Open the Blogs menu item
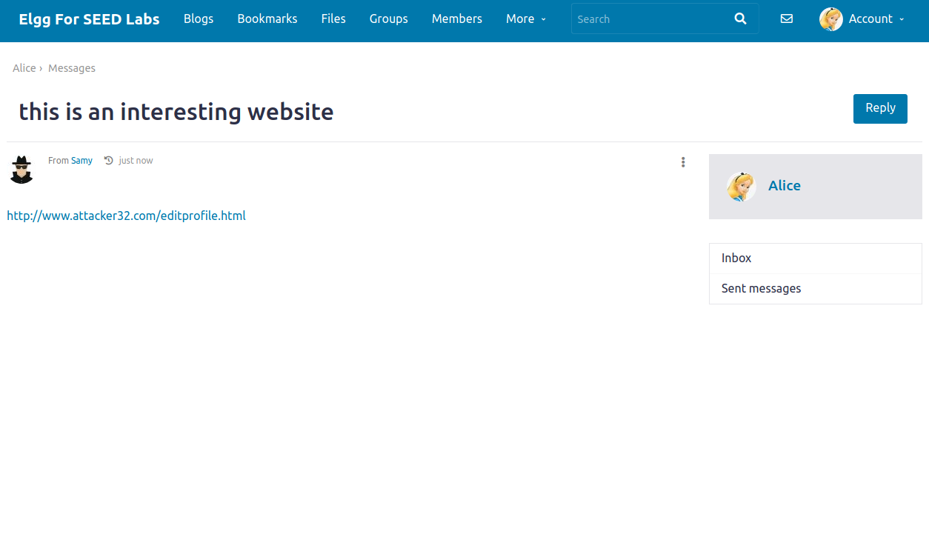Viewport: 929px width, 560px height. (199, 19)
